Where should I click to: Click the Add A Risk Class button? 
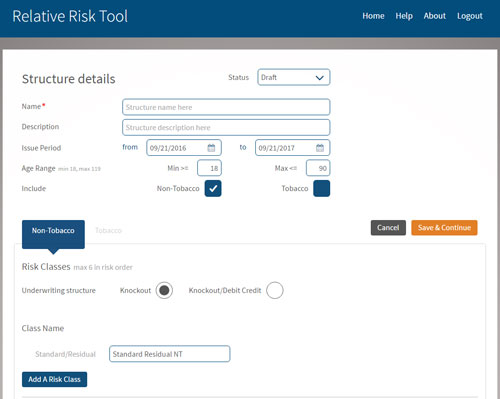tap(55, 379)
